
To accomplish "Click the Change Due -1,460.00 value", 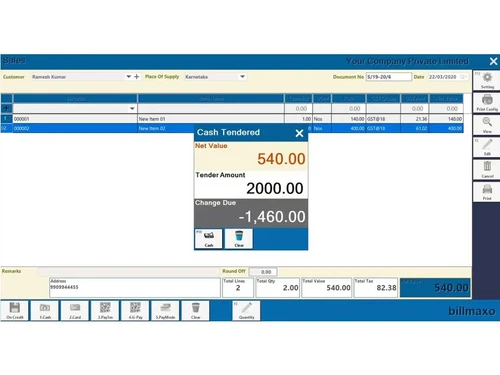I will point(272,217).
